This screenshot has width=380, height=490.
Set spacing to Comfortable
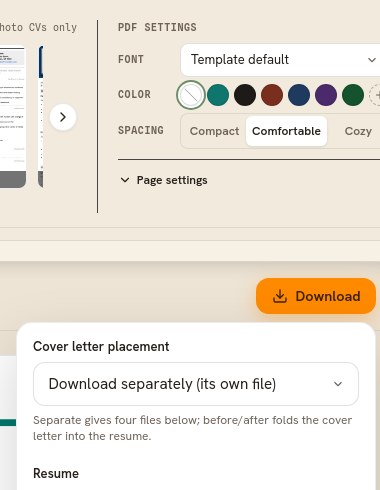pos(286,131)
